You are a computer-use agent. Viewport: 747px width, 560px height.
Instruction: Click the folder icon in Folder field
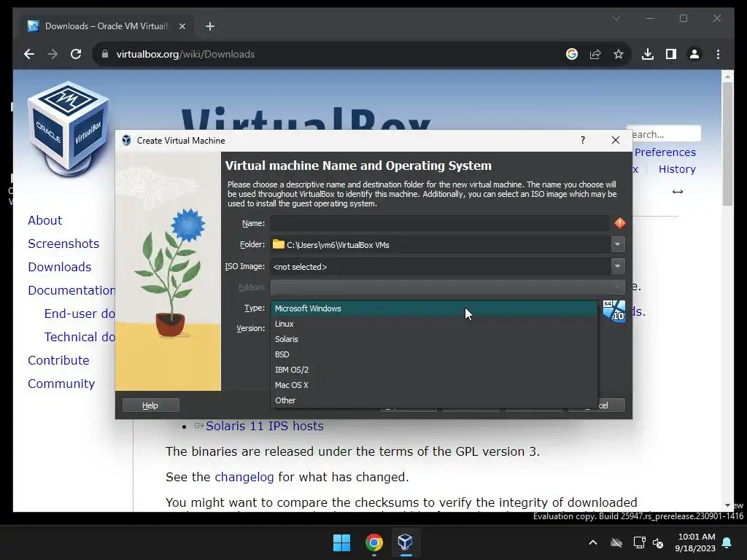[x=278, y=244]
